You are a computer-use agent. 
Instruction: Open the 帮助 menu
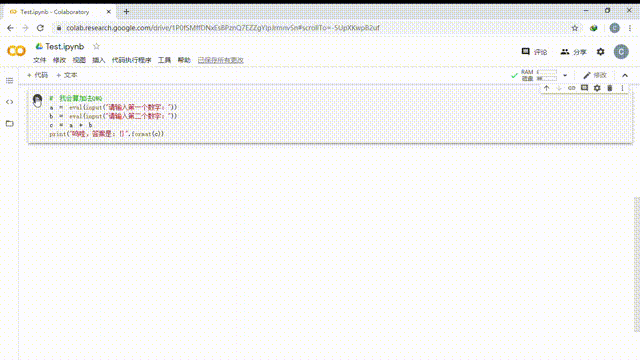point(184,60)
